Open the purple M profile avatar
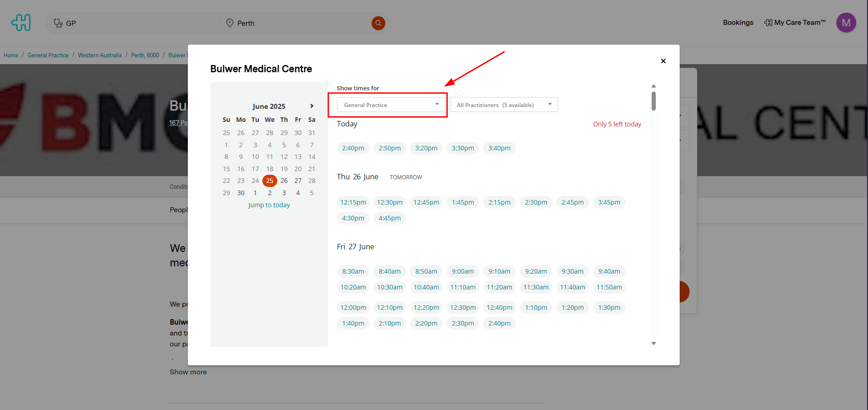The width and height of the screenshot is (868, 410). click(x=846, y=23)
